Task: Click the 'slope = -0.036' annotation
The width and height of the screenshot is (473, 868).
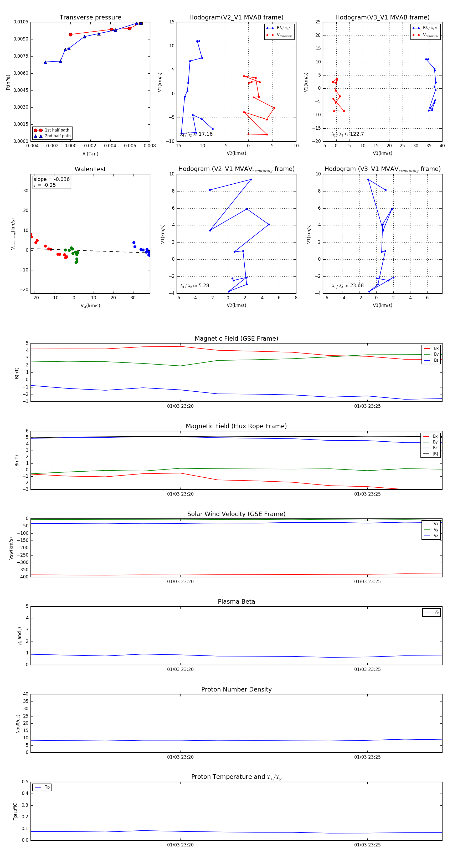Action: (52, 179)
